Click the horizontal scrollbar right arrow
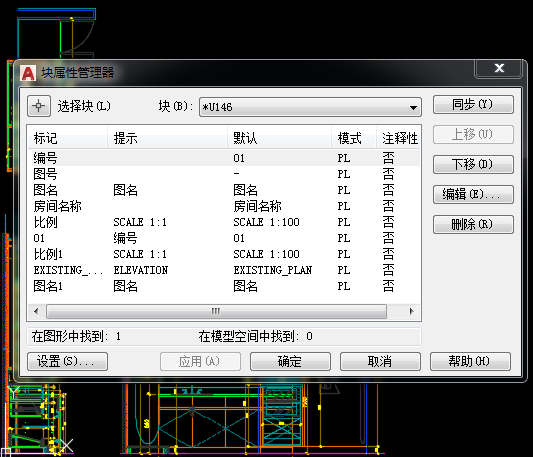This screenshot has width=533, height=457. coord(412,311)
